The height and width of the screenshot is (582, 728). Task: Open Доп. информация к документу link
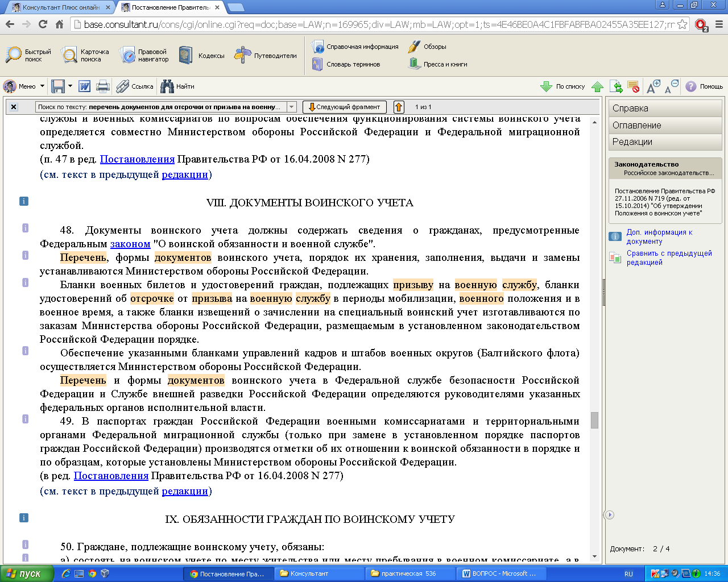coord(659,236)
